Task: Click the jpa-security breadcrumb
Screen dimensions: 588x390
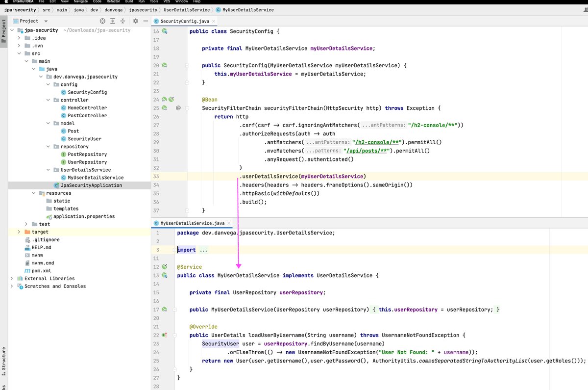Action: coord(20,10)
